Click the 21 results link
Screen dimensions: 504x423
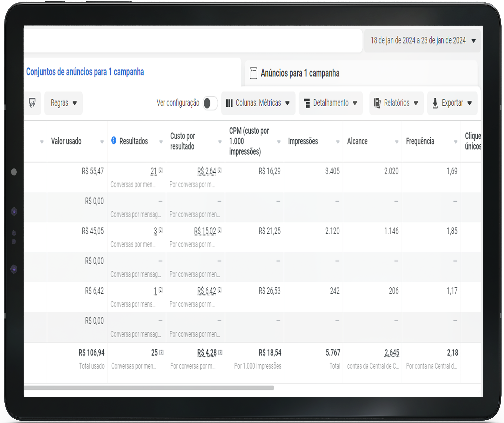pos(154,171)
